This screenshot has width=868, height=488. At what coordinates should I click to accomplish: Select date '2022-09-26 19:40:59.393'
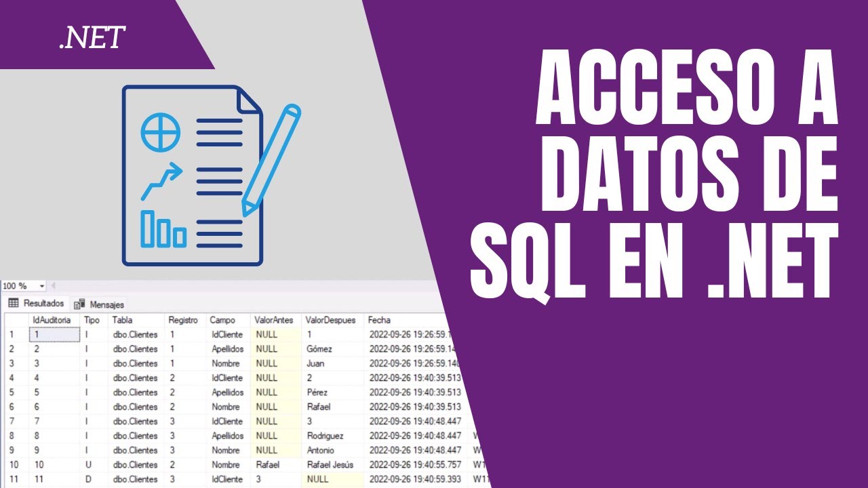pos(415,479)
